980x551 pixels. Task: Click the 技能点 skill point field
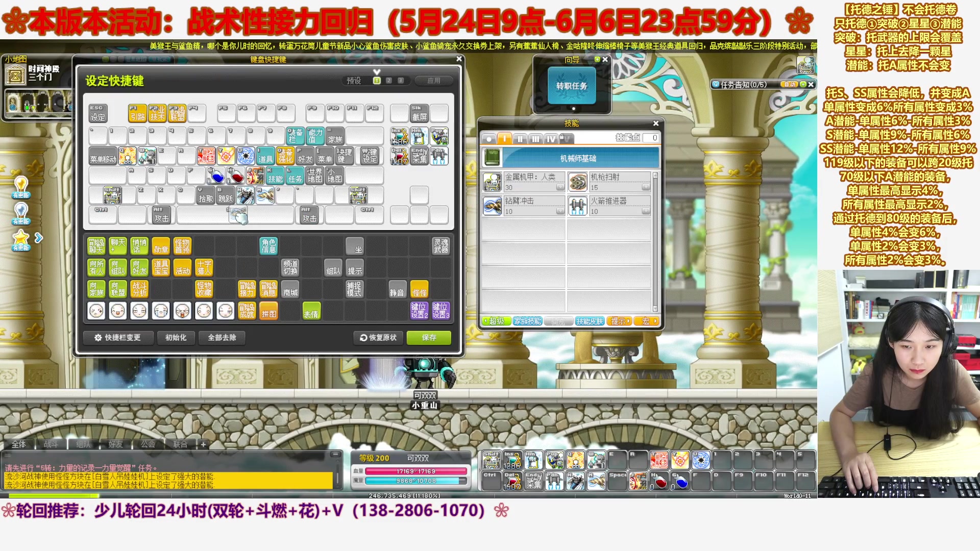tap(651, 138)
